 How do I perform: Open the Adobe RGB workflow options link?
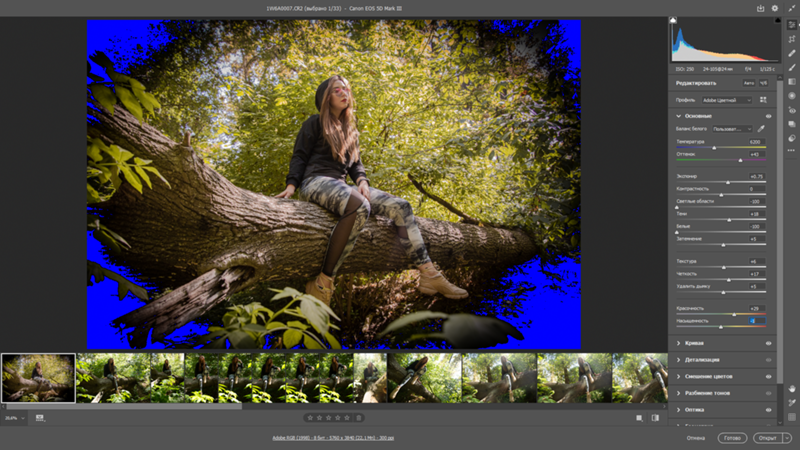pos(333,438)
